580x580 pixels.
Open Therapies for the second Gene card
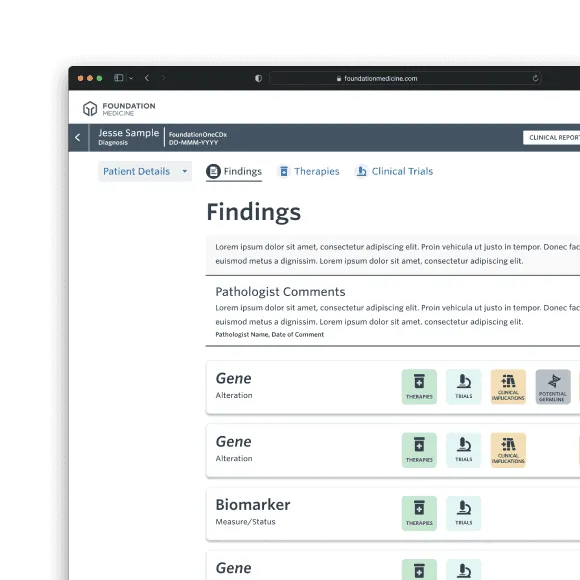coord(419,450)
